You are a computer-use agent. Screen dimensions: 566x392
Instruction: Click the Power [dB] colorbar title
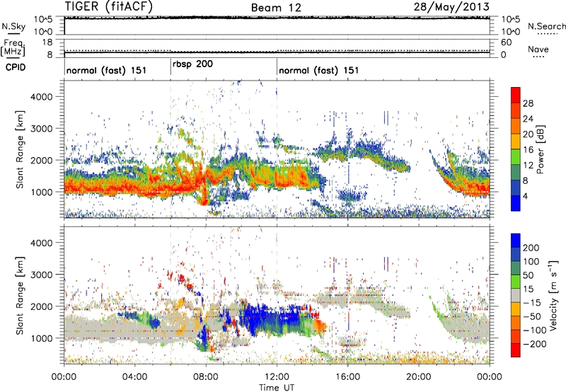click(x=541, y=149)
